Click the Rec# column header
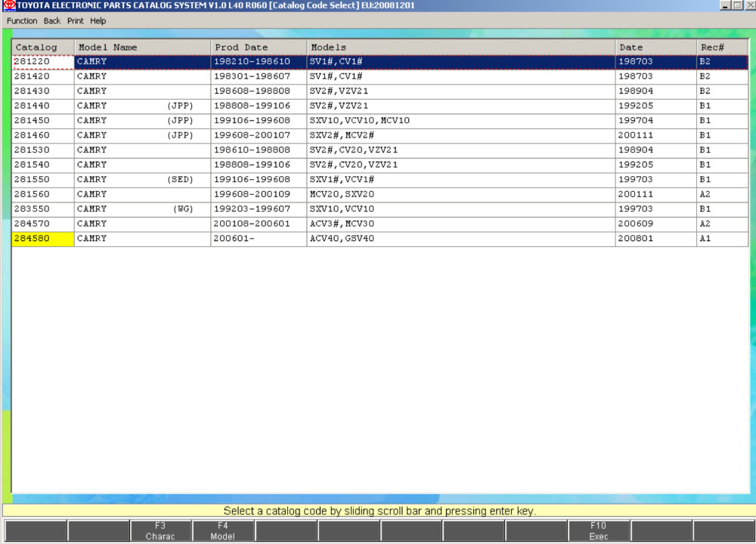 coord(721,48)
